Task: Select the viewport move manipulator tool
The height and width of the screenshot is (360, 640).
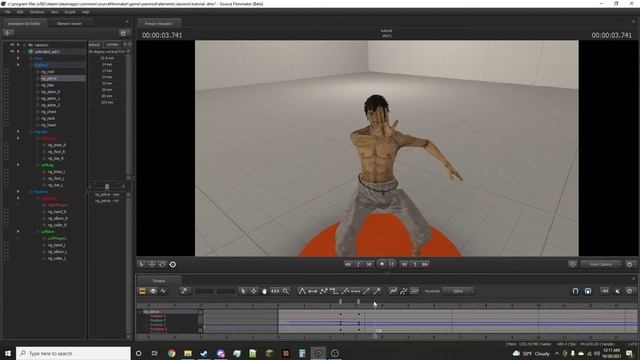Action: coord(152,264)
